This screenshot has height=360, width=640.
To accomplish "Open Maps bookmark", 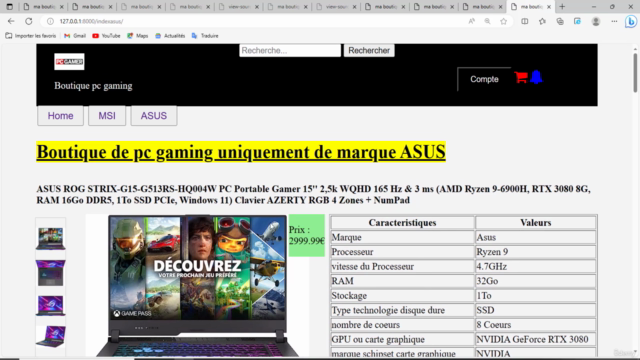I will (x=138, y=36).
